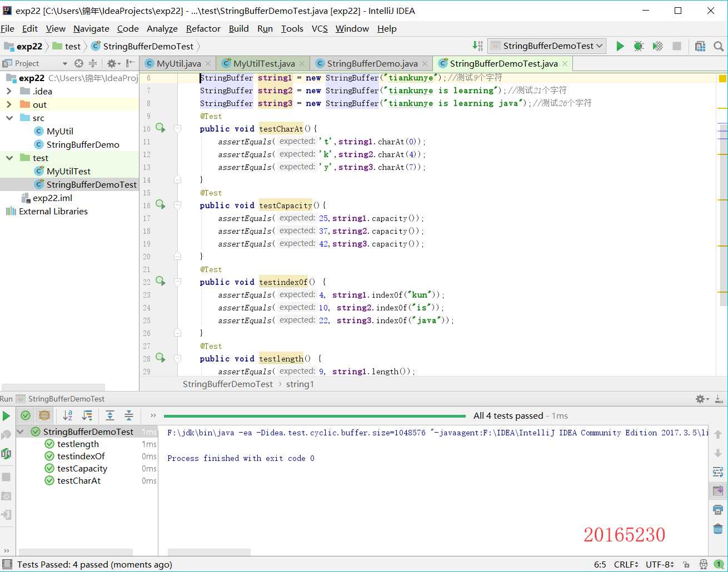Image resolution: width=728 pixels, height=572 pixels.
Task: Expand the .idea folder in project tree
Action: pos(9,91)
